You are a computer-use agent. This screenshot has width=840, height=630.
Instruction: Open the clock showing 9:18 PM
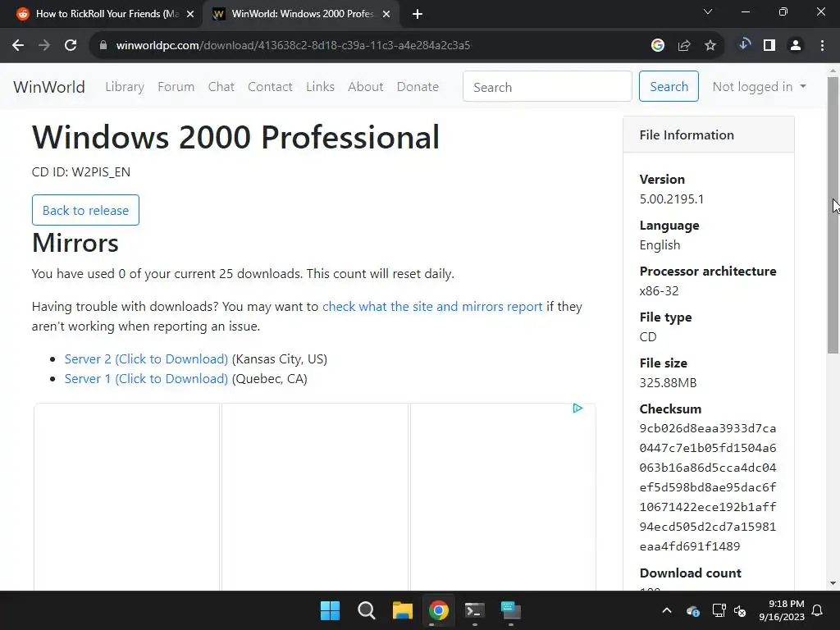coord(782,610)
